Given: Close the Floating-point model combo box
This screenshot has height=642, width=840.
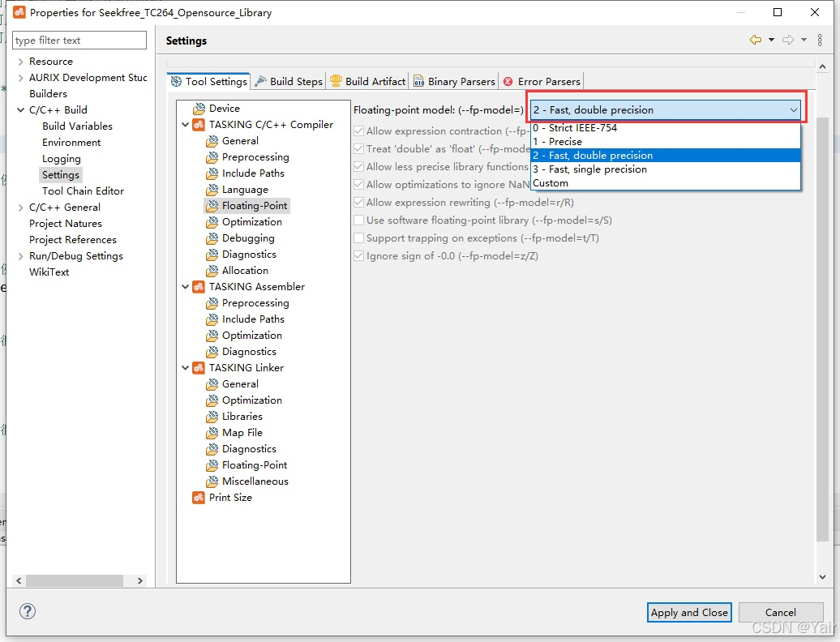Looking at the screenshot, I should pyautogui.click(x=666, y=109).
